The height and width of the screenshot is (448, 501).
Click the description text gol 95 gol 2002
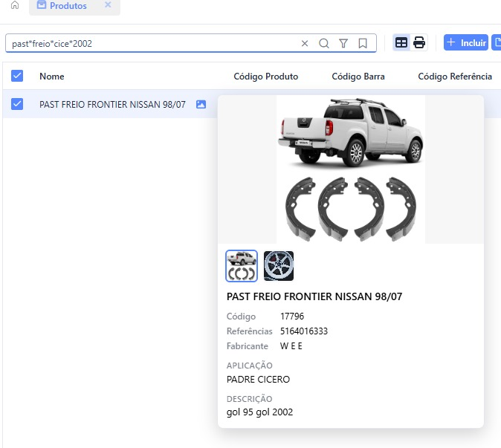tap(259, 412)
